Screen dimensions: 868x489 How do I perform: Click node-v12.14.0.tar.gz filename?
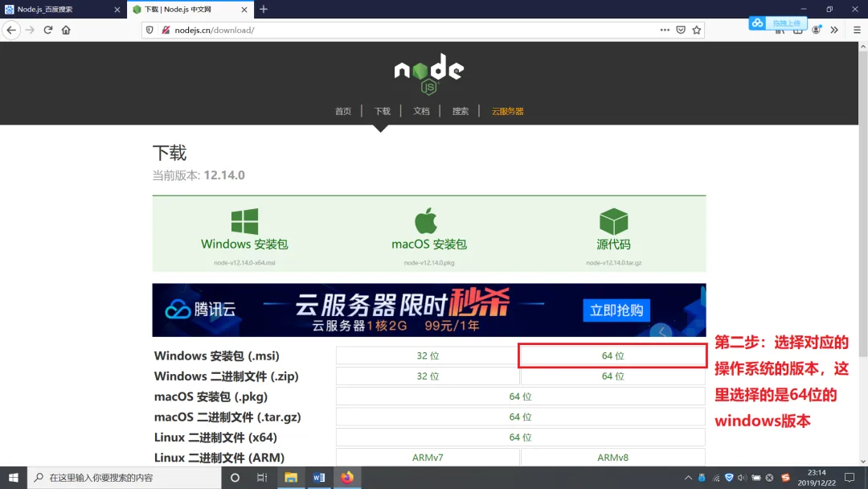[613, 262]
